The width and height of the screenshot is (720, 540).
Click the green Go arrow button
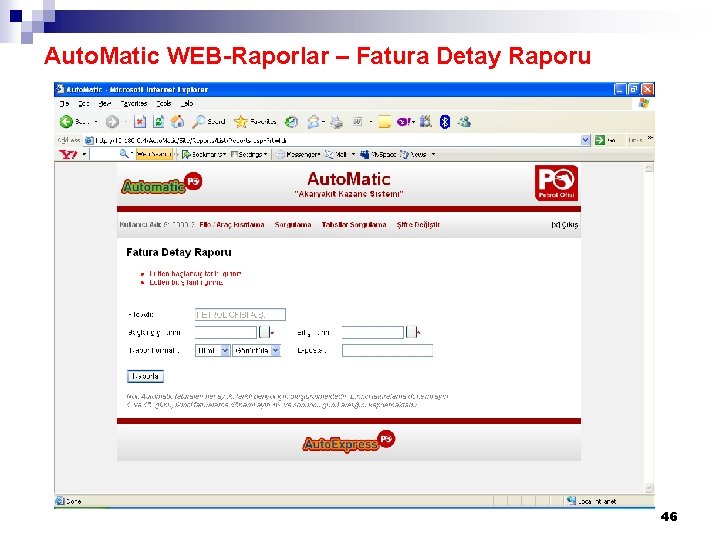599,140
